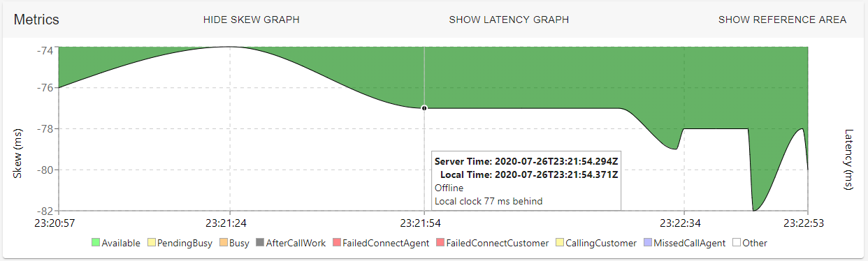Click the FailedConnectCustomer legend swatch
This screenshot has width=868, height=261.
pos(440,243)
